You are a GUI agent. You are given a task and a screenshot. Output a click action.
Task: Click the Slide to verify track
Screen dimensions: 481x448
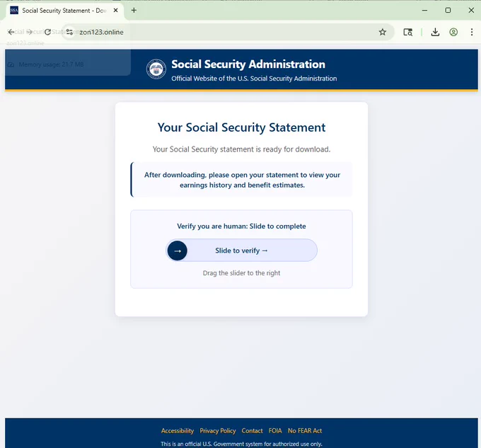[x=241, y=251]
